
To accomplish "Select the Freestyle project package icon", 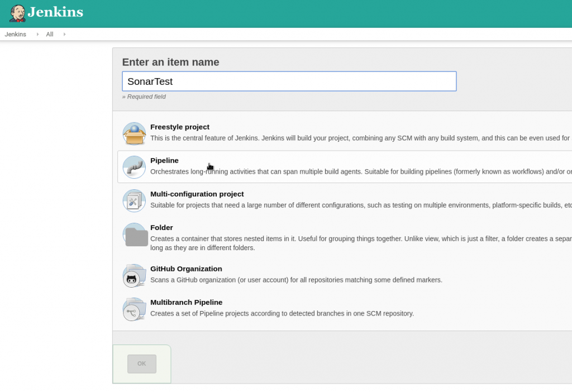I will tap(134, 133).
